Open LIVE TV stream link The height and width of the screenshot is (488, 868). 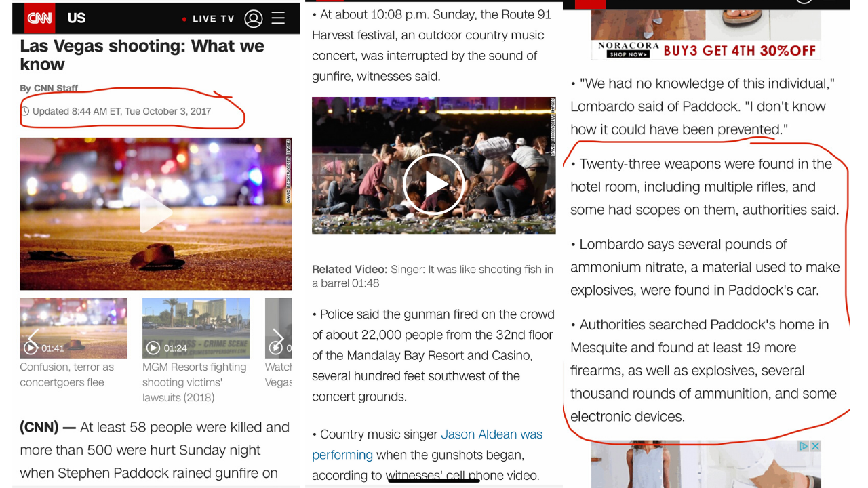coord(208,19)
